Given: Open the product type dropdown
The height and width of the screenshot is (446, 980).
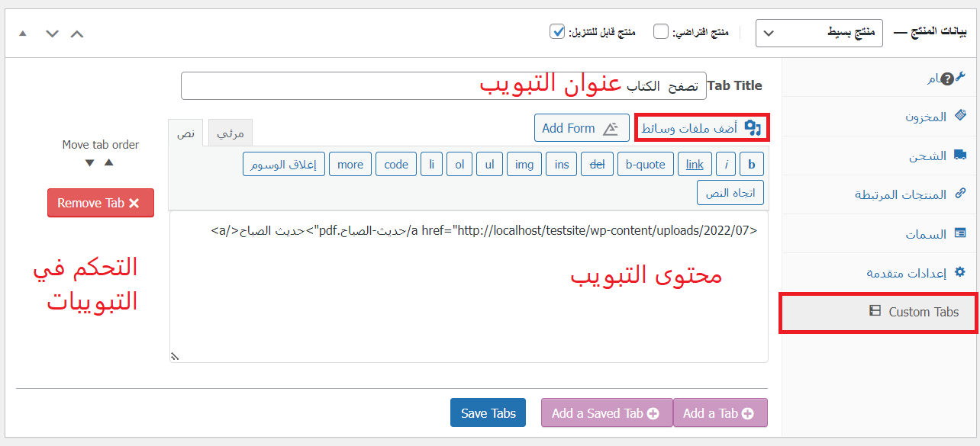Looking at the screenshot, I should 819,33.
